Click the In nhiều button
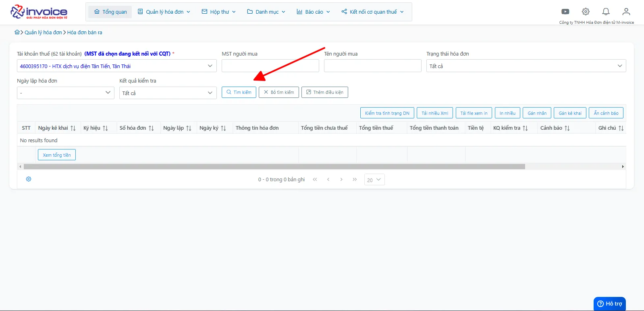644x311 pixels. point(507,113)
